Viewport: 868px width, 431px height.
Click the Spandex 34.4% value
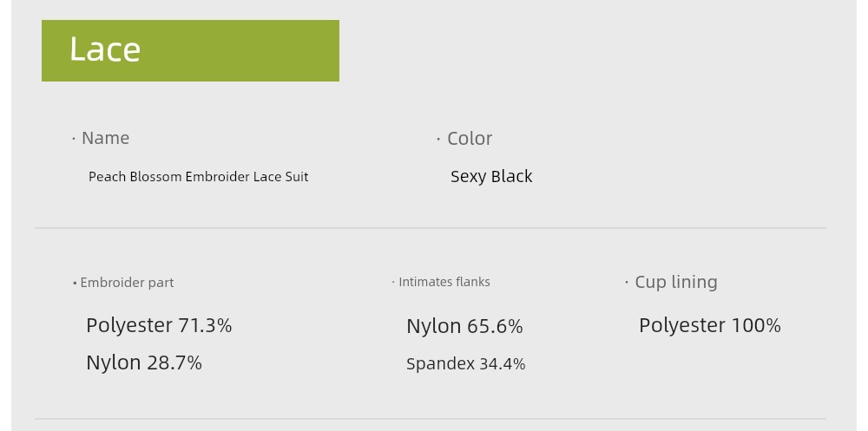tap(465, 364)
